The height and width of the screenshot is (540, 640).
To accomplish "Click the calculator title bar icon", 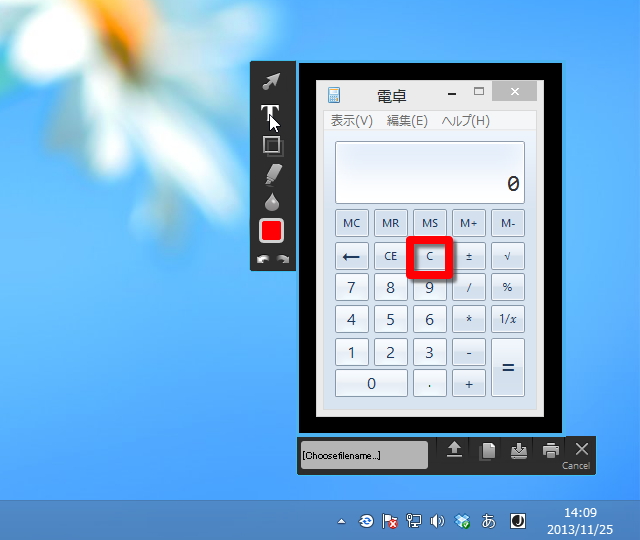I will click(x=334, y=95).
